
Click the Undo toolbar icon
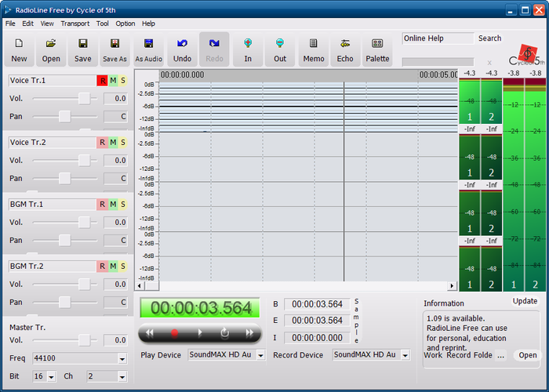[x=182, y=50]
